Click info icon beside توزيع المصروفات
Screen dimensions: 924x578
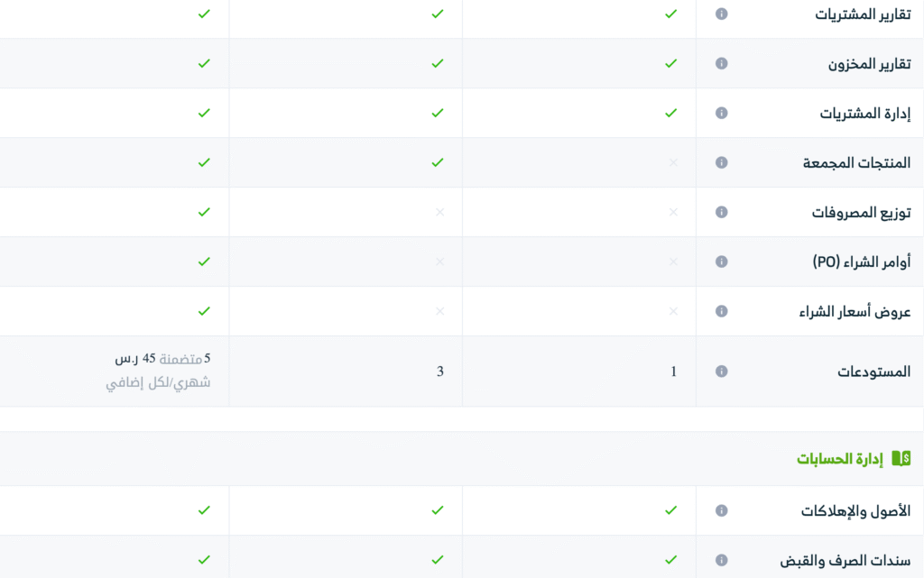[x=721, y=213]
